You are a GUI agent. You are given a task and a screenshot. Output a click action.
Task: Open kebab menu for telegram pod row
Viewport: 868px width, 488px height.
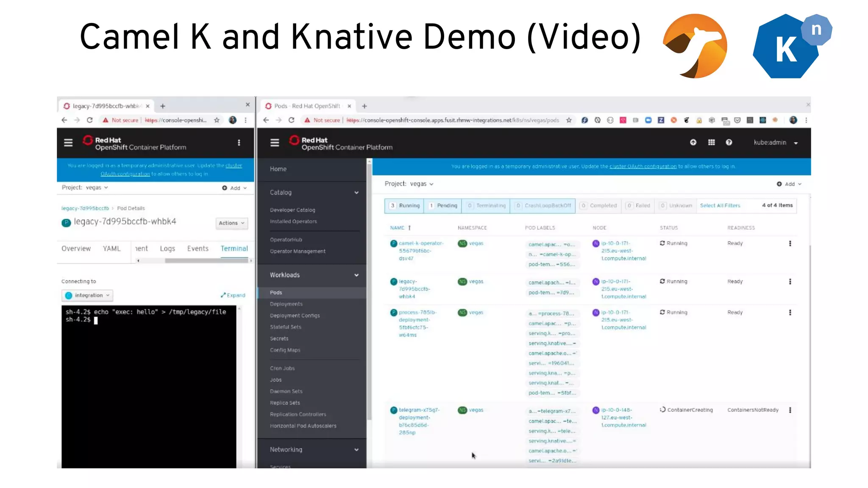(x=790, y=410)
